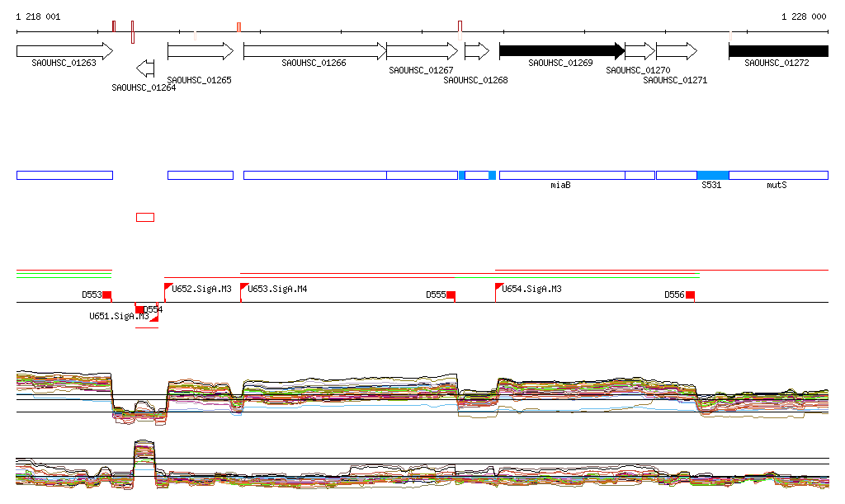
Task: Select the D556 red square marker
Action: (690, 294)
